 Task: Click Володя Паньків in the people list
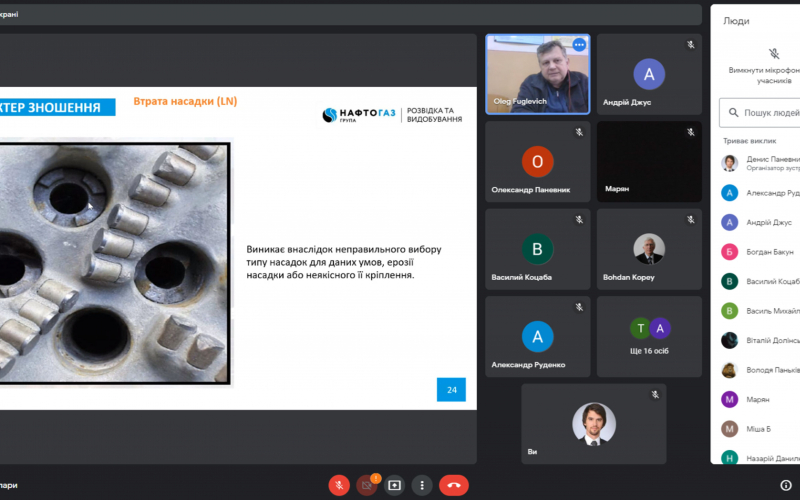pos(760,370)
